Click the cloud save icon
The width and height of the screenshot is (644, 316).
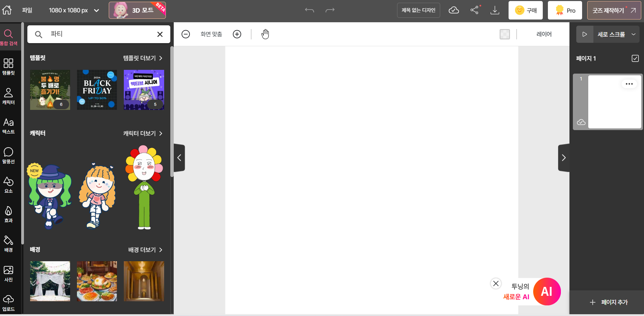(x=454, y=10)
